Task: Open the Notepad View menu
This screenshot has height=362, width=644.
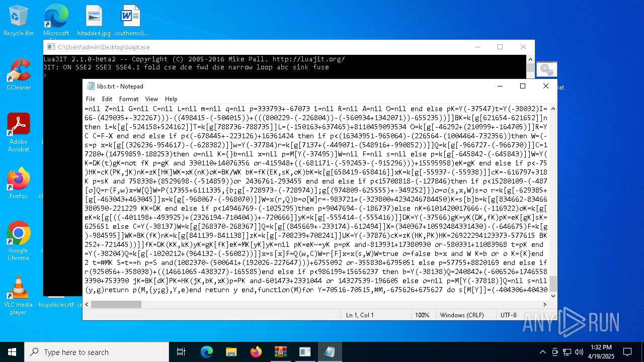Action: tap(152, 99)
